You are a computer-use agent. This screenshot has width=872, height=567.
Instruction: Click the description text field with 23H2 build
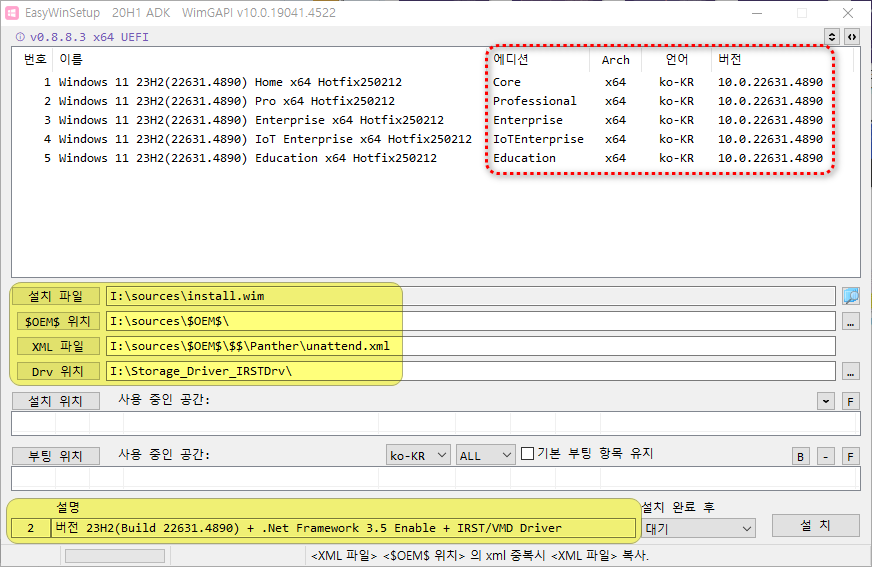(343, 528)
